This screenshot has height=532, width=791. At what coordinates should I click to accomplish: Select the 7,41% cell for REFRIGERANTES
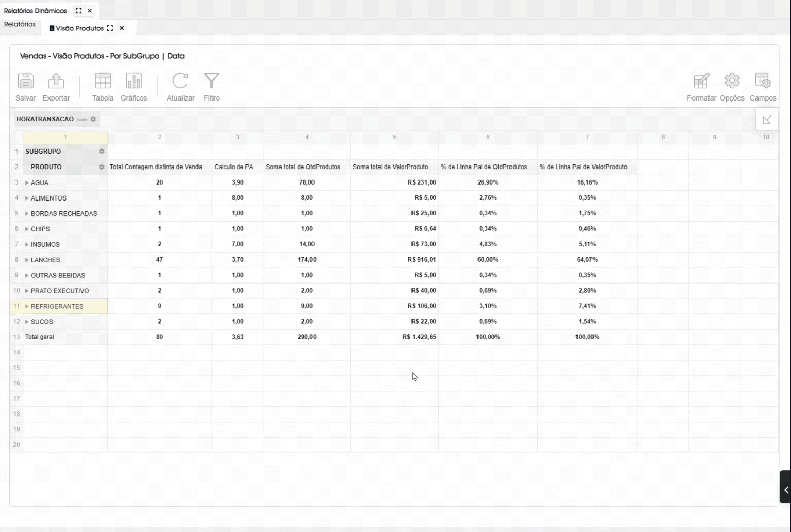587,306
